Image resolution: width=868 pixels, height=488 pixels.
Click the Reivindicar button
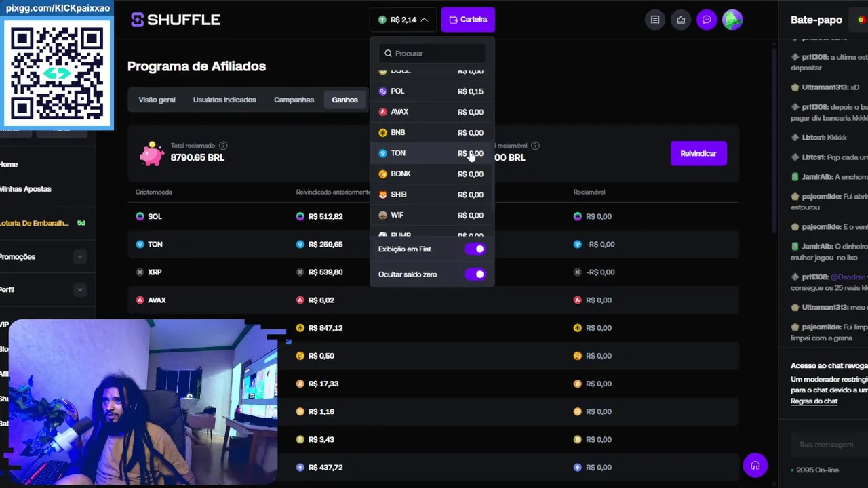698,153
